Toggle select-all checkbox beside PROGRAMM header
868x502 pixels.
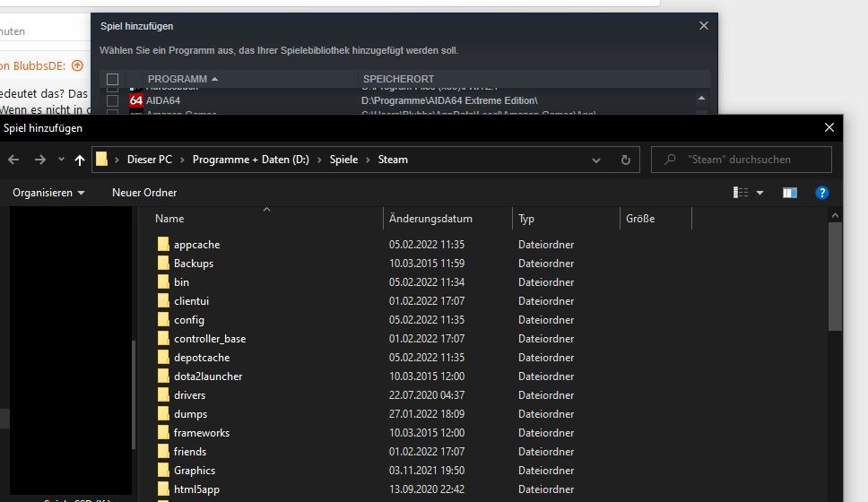coord(112,79)
